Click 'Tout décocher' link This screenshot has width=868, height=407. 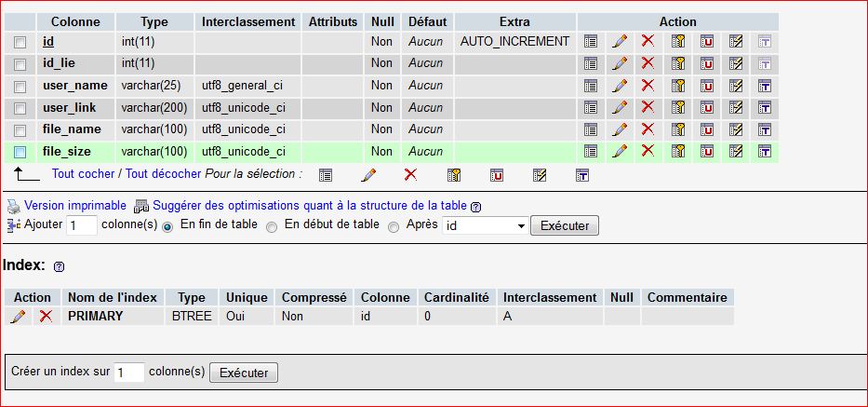pyautogui.click(x=164, y=173)
